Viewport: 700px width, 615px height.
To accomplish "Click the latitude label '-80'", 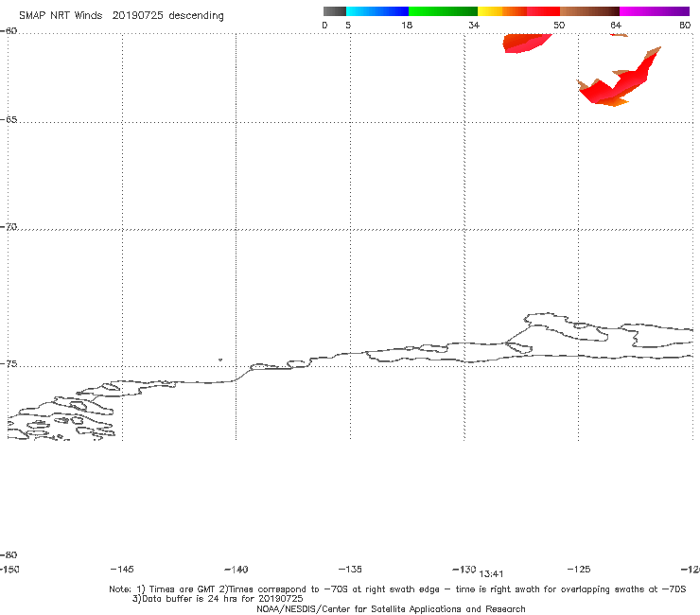I will (9, 554).
